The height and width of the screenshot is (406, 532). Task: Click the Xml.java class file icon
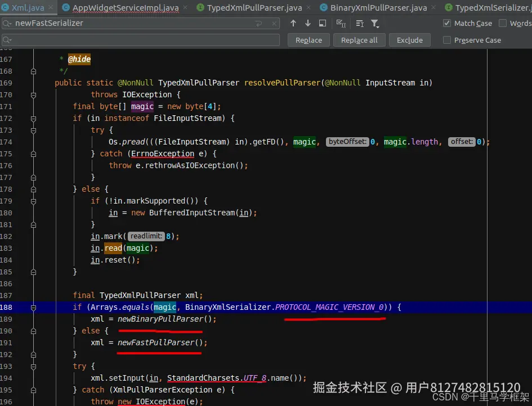[x=5, y=7]
